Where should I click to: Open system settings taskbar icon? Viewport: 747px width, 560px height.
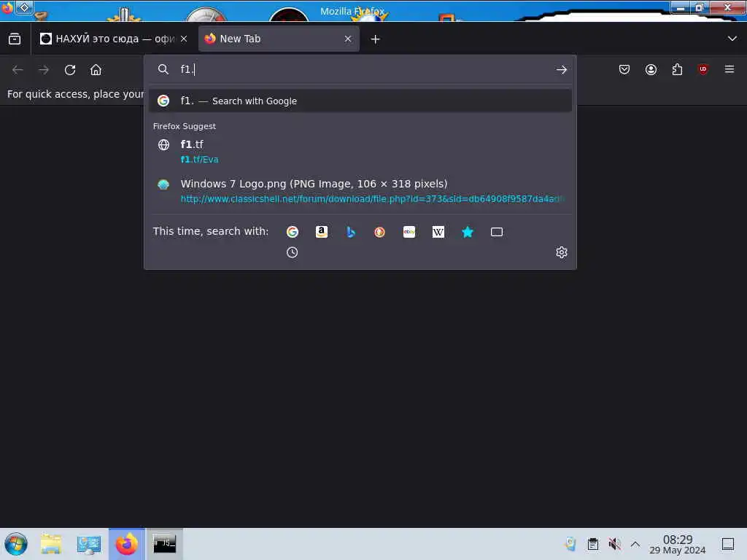pos(88,544)
